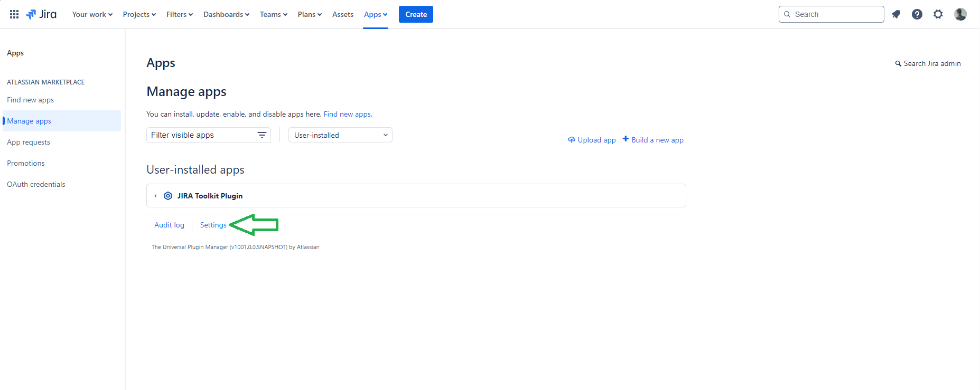Click the Upload app link
The height and width of the screenshot is (390, 980).
click(x=592, y=140)
